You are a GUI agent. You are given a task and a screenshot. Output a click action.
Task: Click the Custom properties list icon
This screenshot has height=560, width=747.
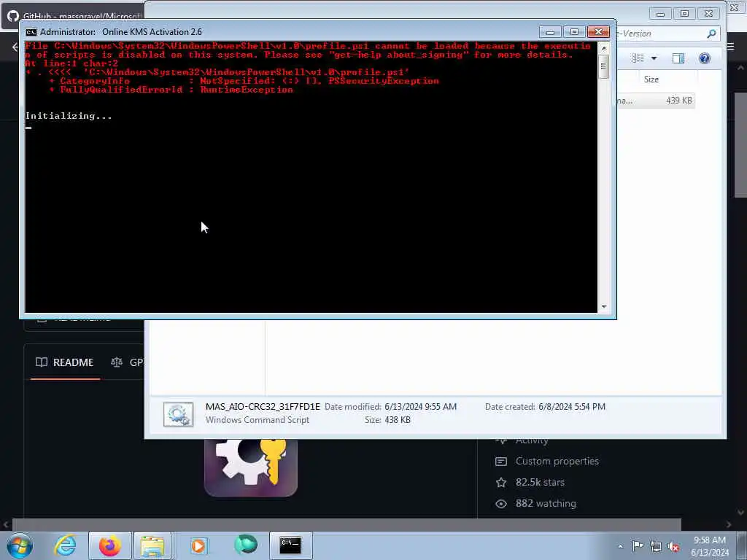pos(501,462)
